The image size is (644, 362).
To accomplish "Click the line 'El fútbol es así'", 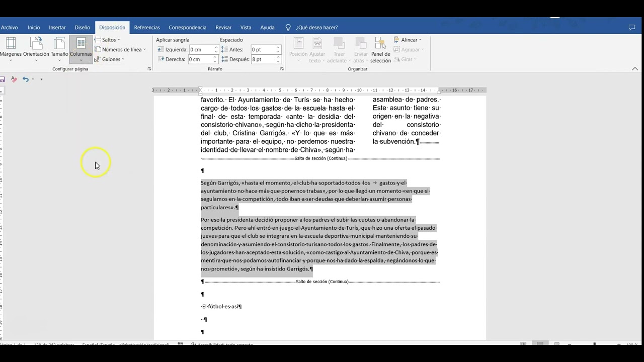I will click(221, 306).
